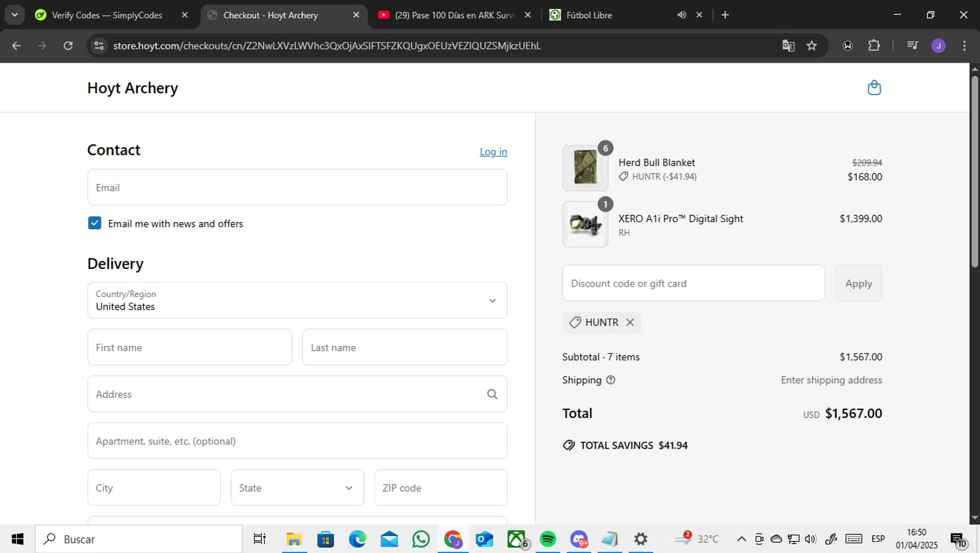Click the Email input field
Screen dimensions: 980x553
297,187
